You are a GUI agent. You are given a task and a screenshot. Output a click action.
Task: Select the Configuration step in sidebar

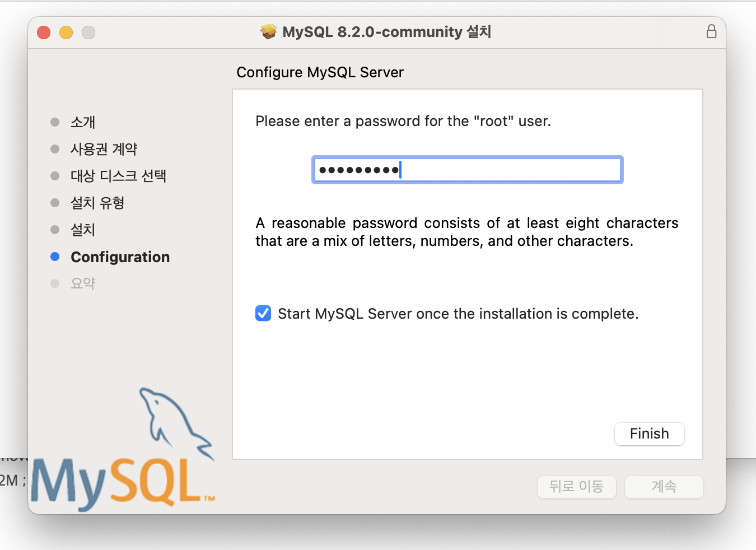[120, 257]
